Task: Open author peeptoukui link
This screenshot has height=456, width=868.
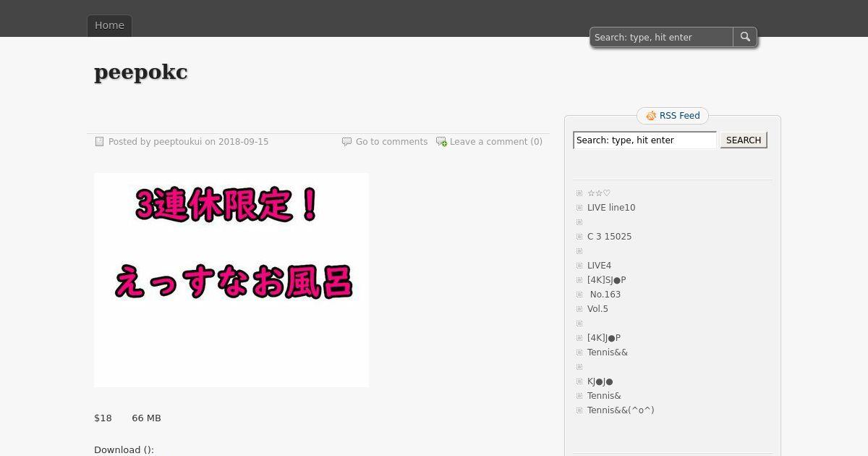Action: tap(177, 142)
